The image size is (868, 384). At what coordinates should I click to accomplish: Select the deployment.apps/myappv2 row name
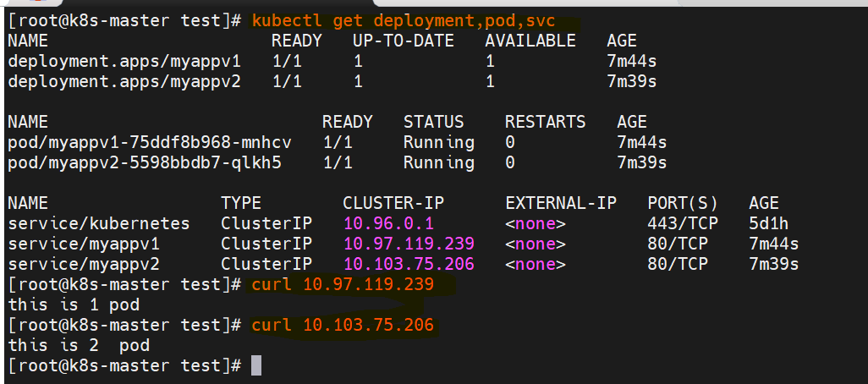click(124, 82)
